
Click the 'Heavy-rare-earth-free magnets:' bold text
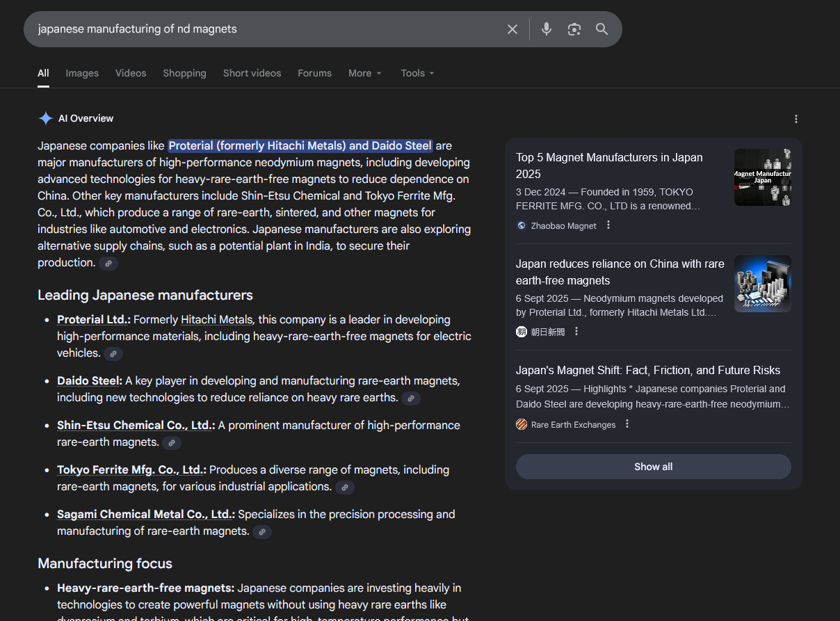click(145, 588)
